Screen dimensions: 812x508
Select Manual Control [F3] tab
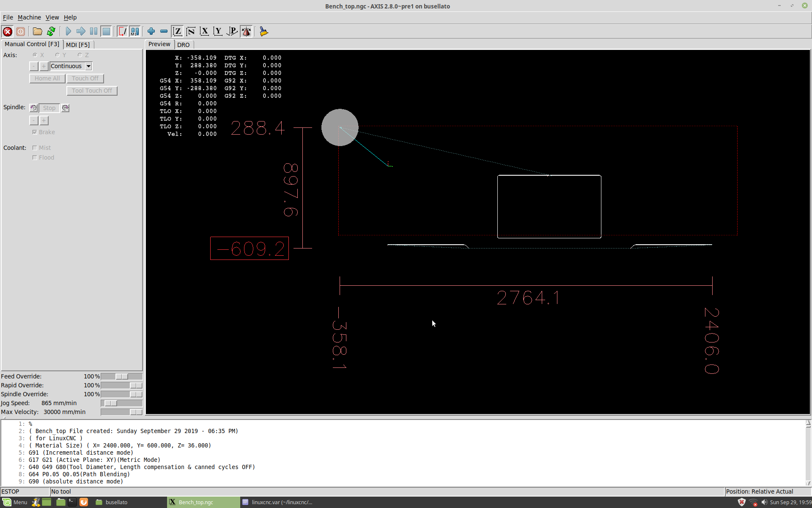[x=32, y=44]
